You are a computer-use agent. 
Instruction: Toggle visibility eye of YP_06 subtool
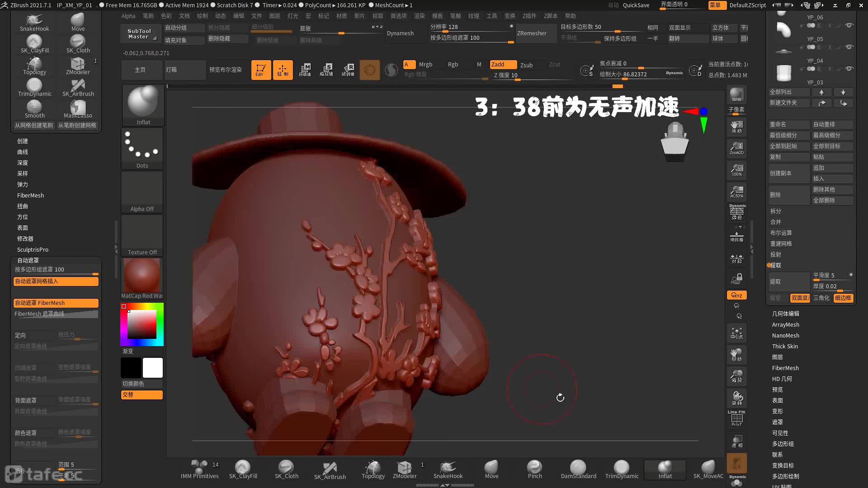(849, 25)
